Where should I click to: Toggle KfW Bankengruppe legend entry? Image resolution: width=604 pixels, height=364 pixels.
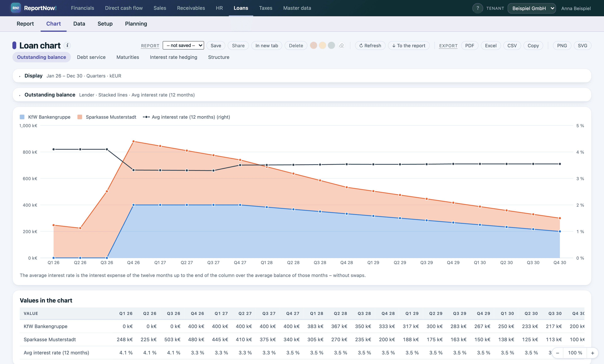tap(45, 117)
